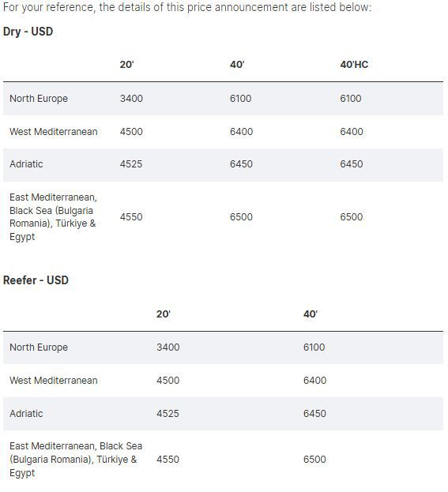The height and width of the screenshot is (492, 448).
Task: Click North Europe row label in Dry table
Action: [39, 99]
